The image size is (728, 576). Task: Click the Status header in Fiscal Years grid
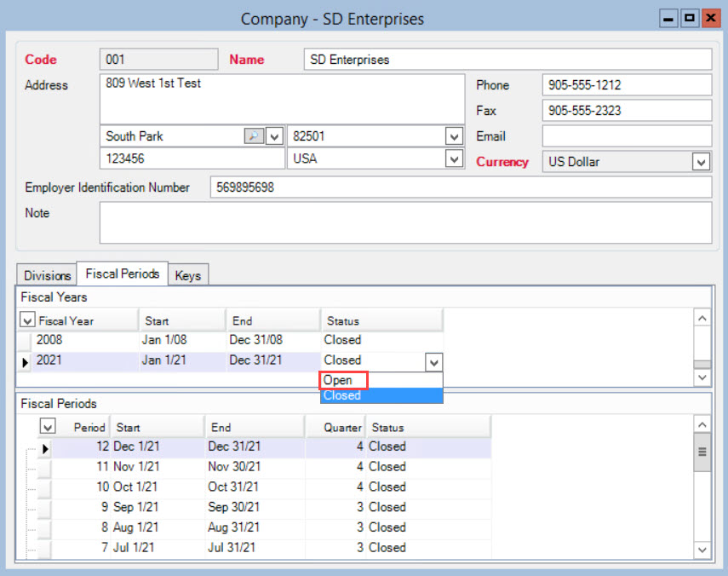[x=381, y=320]
